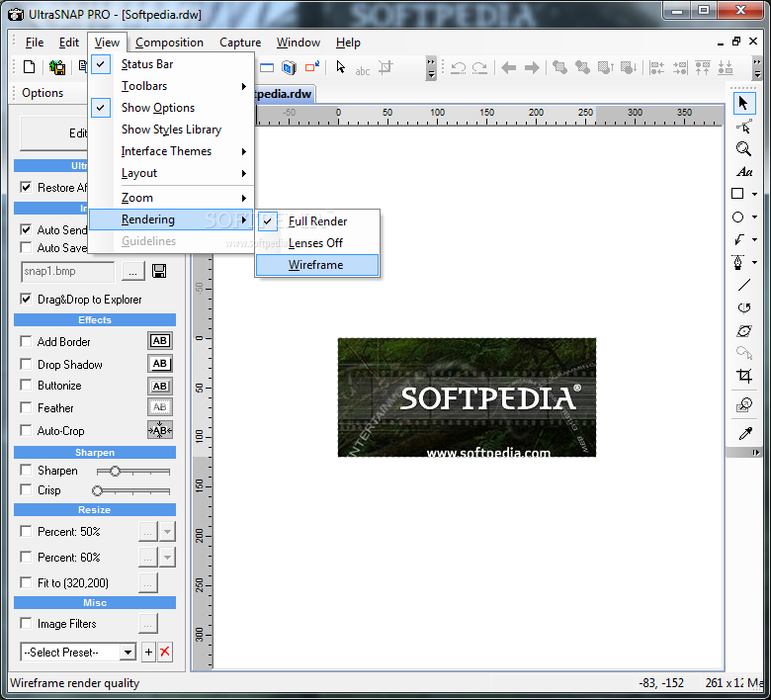
Task: Click the browse '...' button beside snap1.bmp
Action: click(132, 271)
